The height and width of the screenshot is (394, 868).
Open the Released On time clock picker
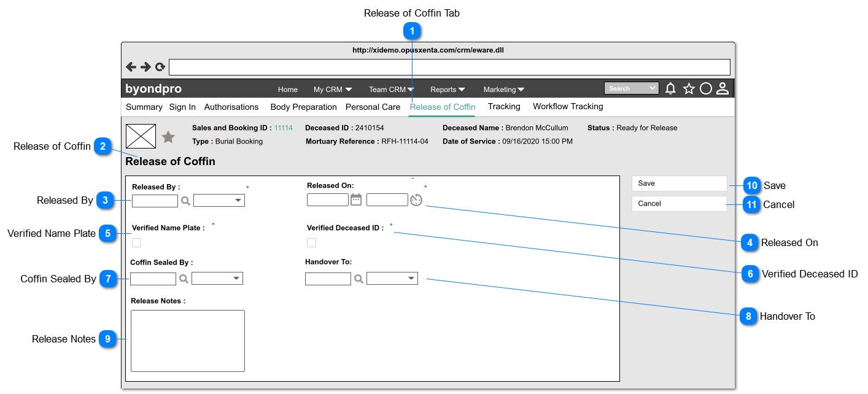click(x=416, y=200)
